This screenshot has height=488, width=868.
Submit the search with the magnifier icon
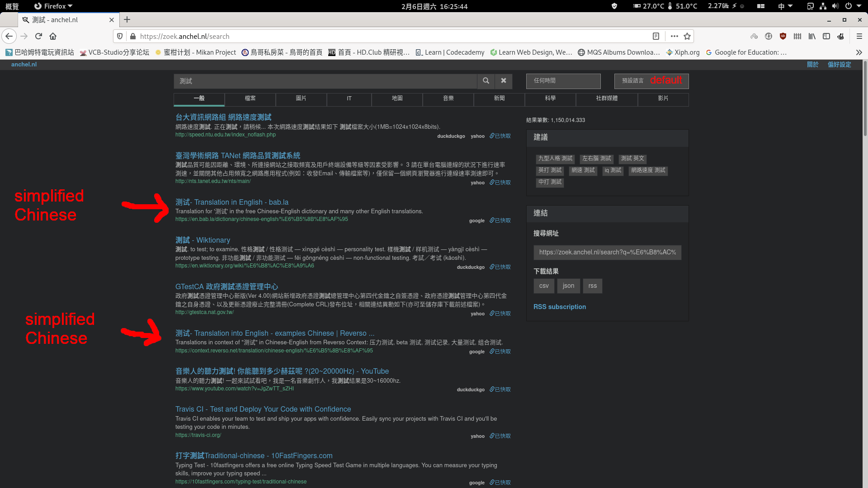point(486,81)
